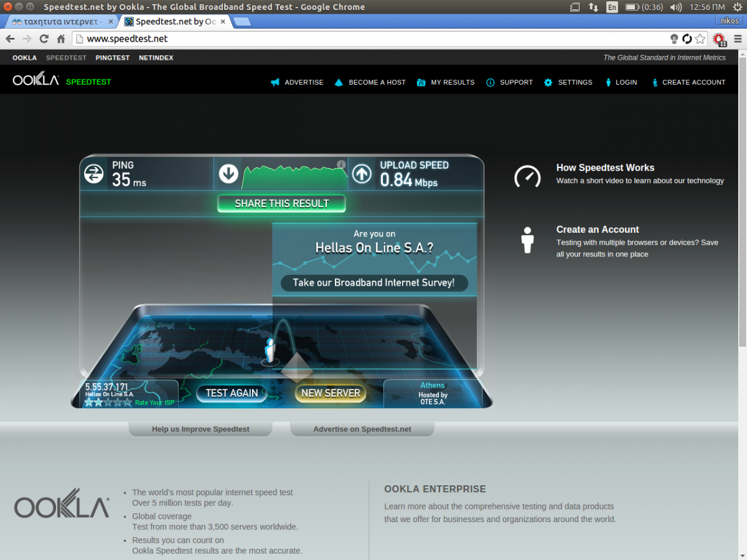Click the small info icon on download graph
Screen dimensions: 747x560
click(341, 164)
